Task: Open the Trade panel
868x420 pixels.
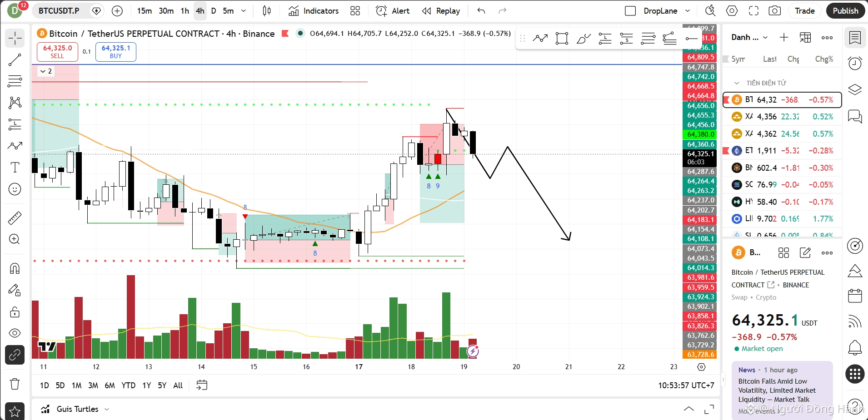Action: click(x=804, y=11)
